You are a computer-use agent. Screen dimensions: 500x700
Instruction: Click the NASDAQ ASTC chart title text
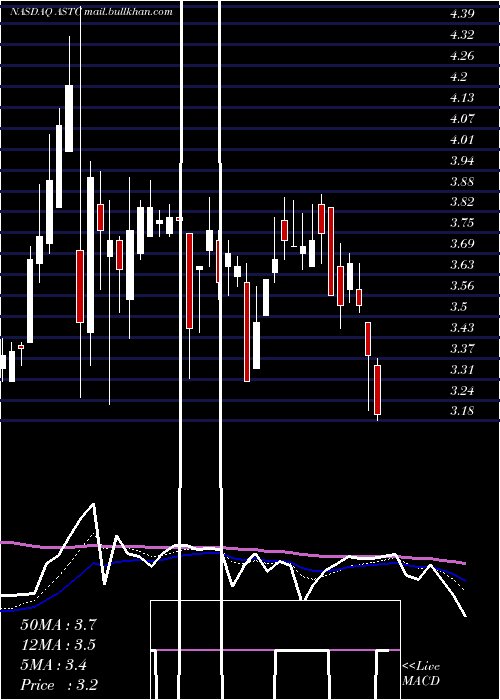click(x=46, y=12)
